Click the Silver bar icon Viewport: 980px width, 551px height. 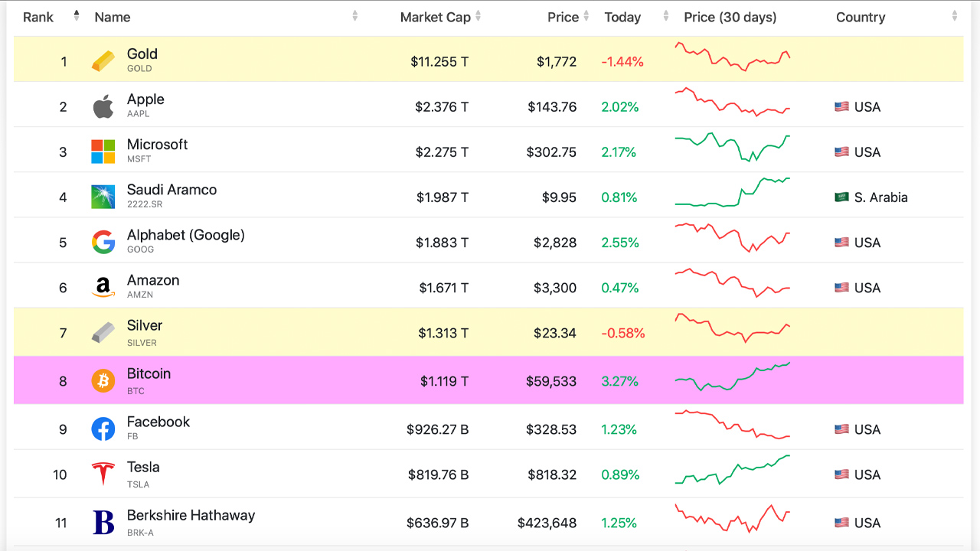pyautogui.click(x=103, y=333)
